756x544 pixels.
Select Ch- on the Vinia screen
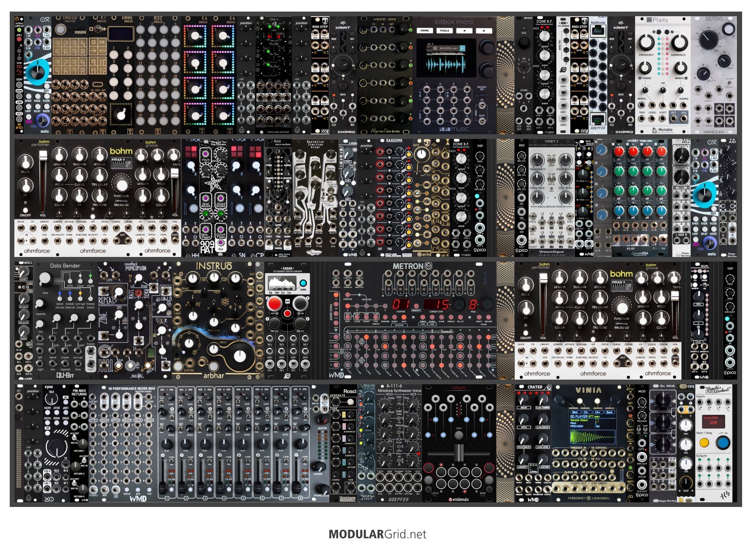pos(586,412)
